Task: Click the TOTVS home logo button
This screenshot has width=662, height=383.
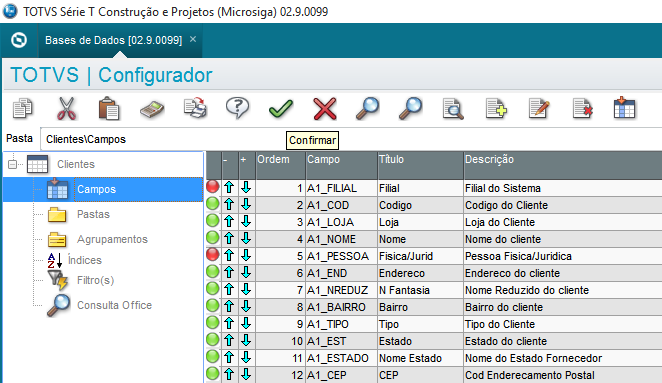Action: click(x=19, y=40)
